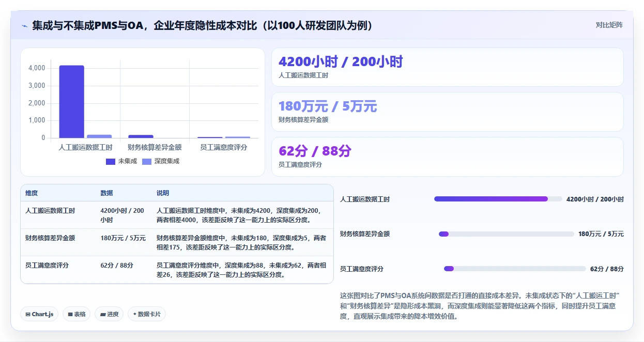
Task: Click 员工满意度评分 caption in third KPI card
Action: pyautogui.click(x=300, y=164)
